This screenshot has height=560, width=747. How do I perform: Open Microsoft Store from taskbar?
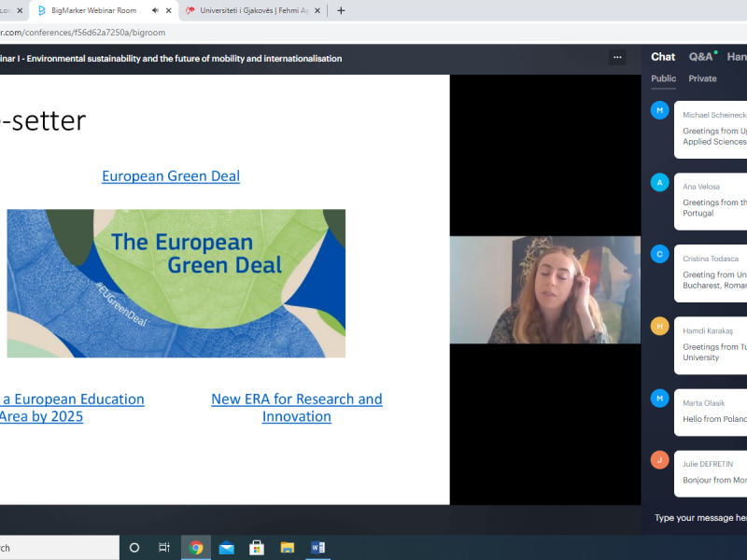pos(257,548)
